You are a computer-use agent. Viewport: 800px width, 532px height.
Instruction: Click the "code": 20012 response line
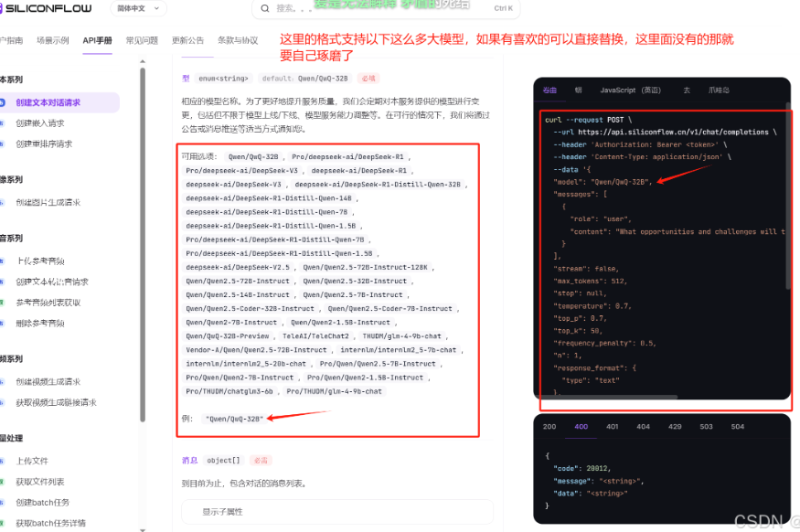tap(582, 468)
